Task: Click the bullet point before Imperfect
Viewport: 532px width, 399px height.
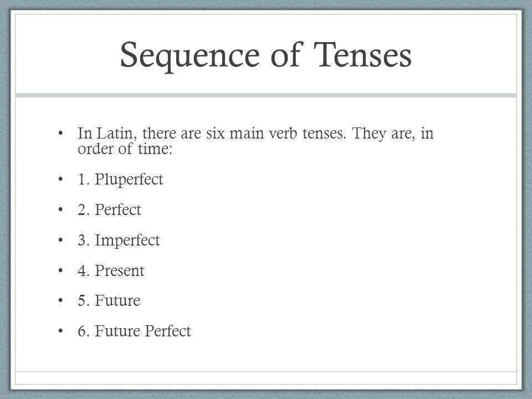Action: click(61, 240)
